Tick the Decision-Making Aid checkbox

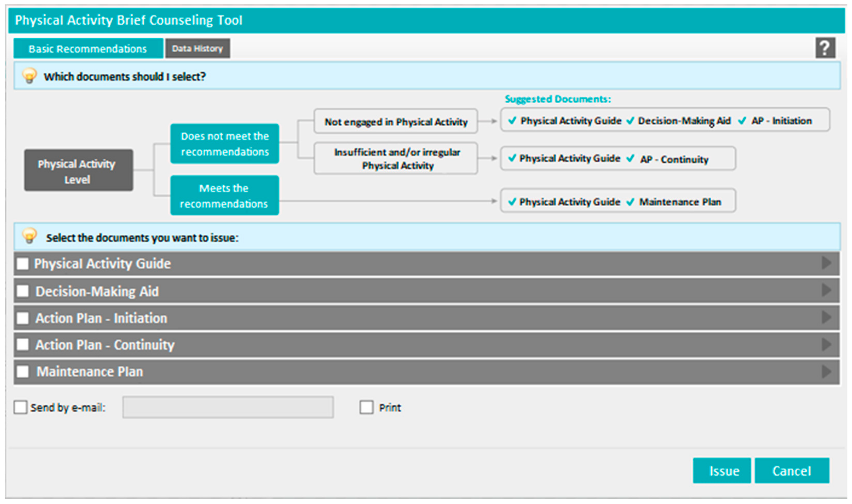coord(23,291)
